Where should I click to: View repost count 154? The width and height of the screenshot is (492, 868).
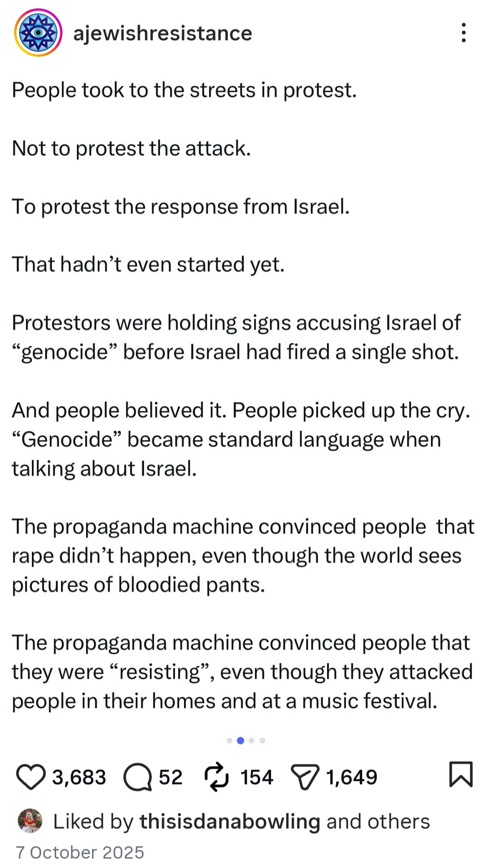tap(257, 777)
